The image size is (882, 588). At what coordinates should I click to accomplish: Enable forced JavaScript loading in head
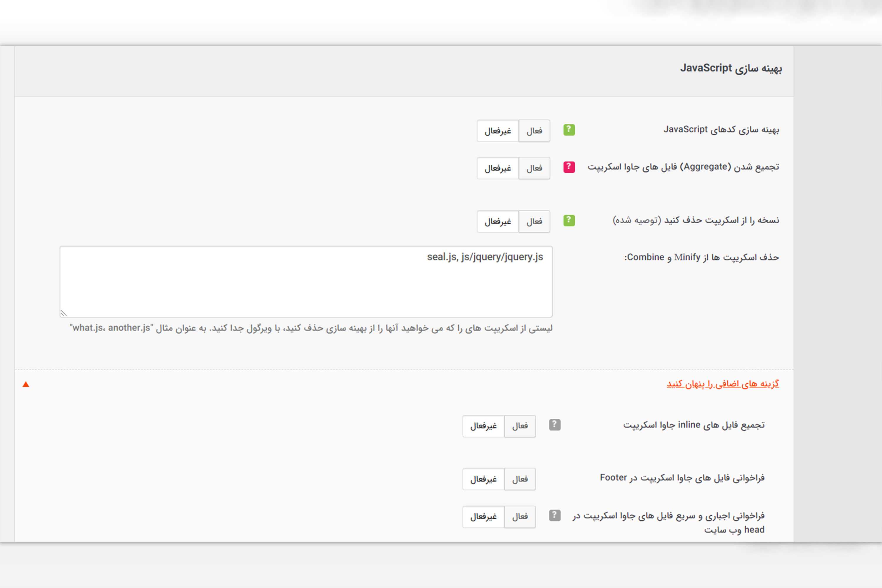click(520, 517)
